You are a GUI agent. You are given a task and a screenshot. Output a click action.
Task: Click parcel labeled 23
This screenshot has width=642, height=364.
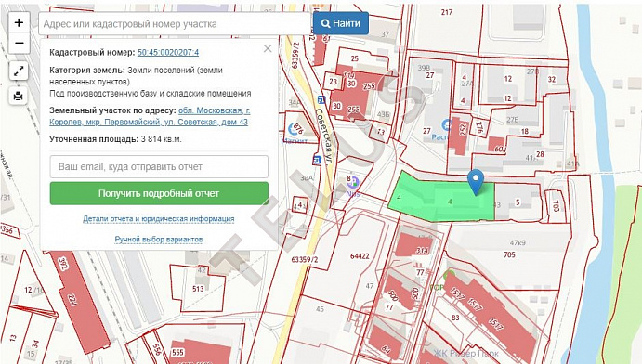[334, 82]
